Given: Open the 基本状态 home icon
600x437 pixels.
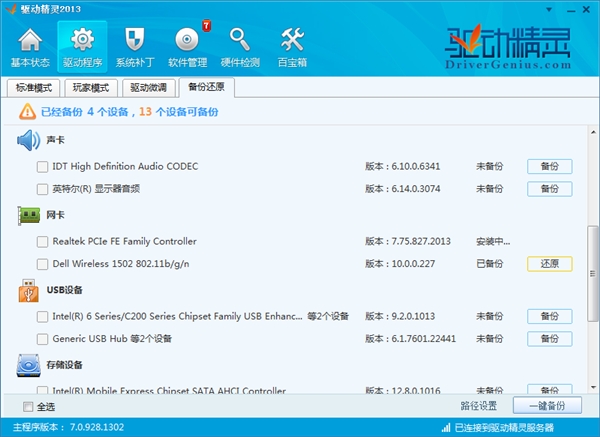Looking at the screenshot, I should point(30,41).
